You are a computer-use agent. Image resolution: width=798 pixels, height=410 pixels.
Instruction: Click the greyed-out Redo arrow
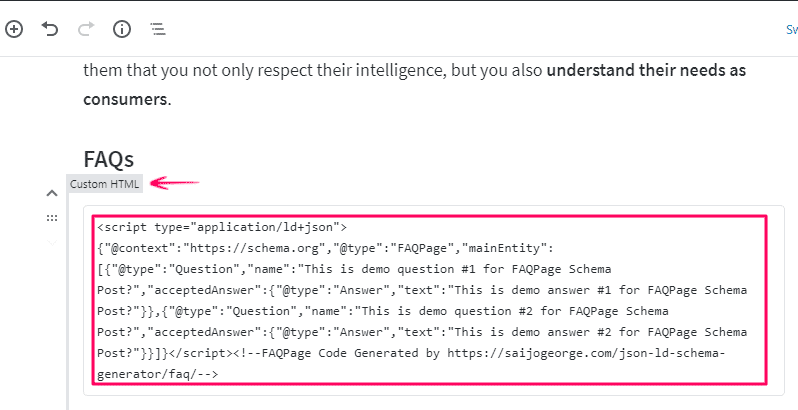click(x=85, y=29)
